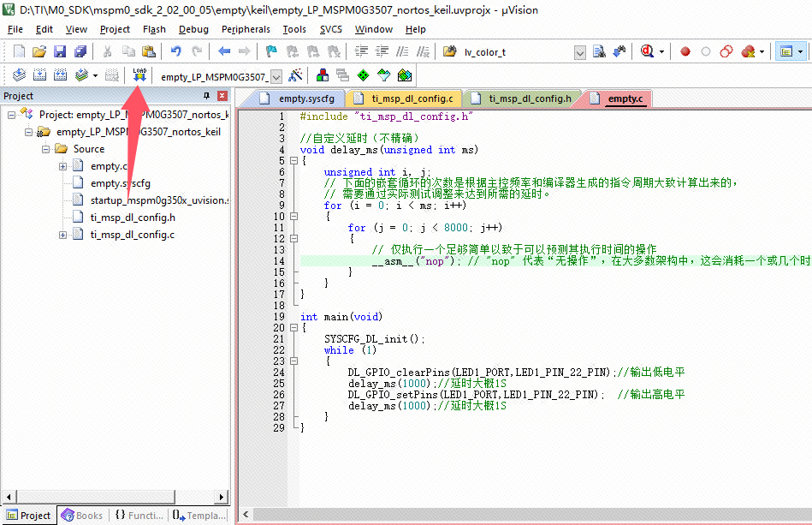Click the Paste icon
This screenshot has height=525, width=812.
point(149,51)
